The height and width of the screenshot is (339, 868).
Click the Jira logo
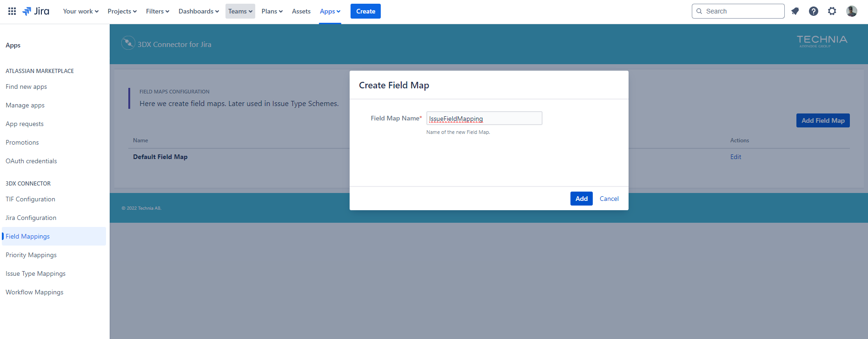[x=36, y=11]
